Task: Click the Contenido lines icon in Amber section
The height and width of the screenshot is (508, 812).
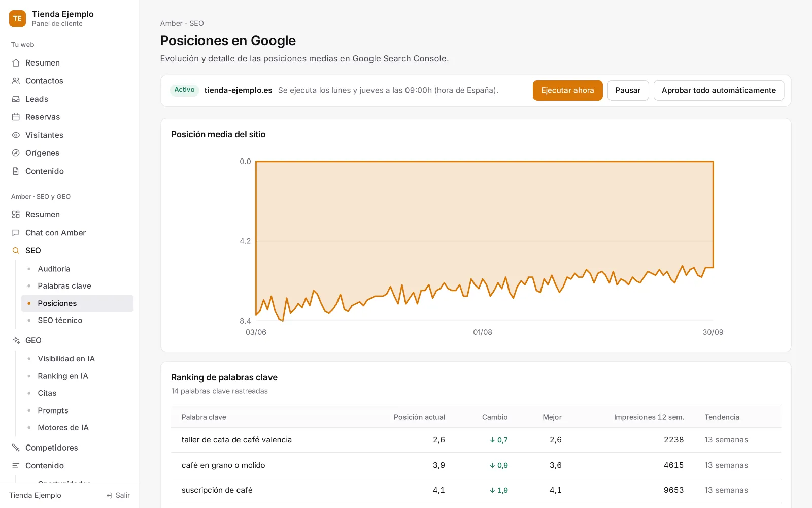Action: coord(16,466)
